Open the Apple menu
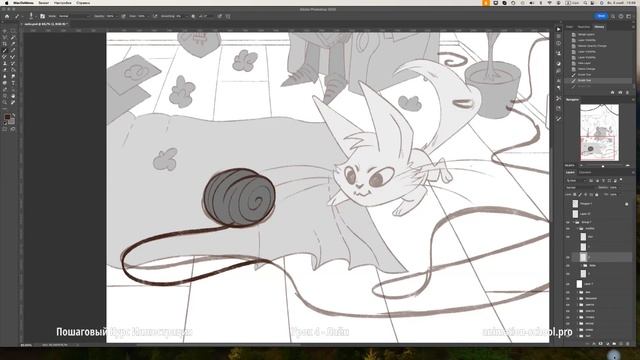The width and height of the screenshot is (640, 360). click(x=6, y=2)
